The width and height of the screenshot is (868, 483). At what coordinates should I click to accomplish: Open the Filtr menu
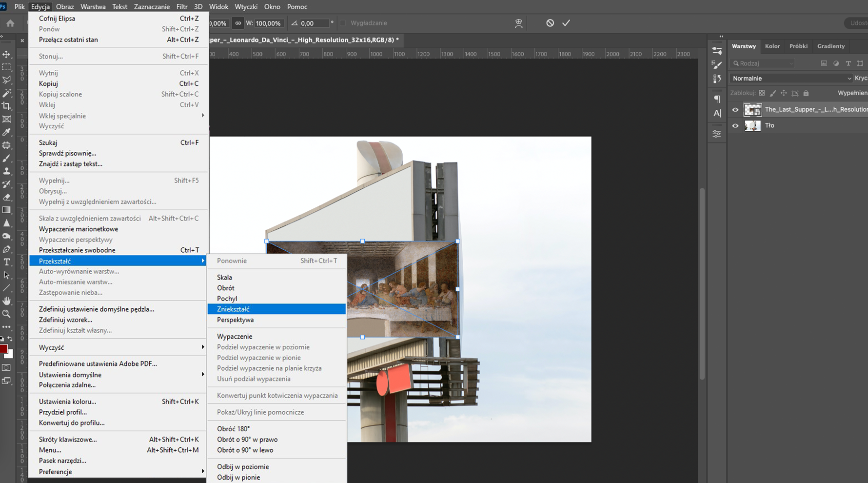(x=182, y=7)
